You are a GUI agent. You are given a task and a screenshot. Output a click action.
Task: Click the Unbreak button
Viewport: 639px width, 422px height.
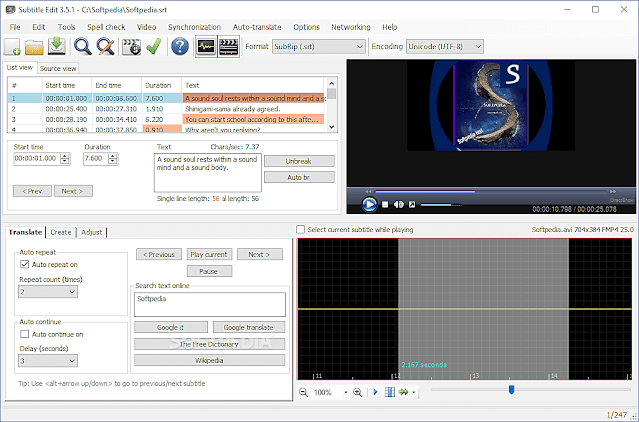[x=298, y=160]
